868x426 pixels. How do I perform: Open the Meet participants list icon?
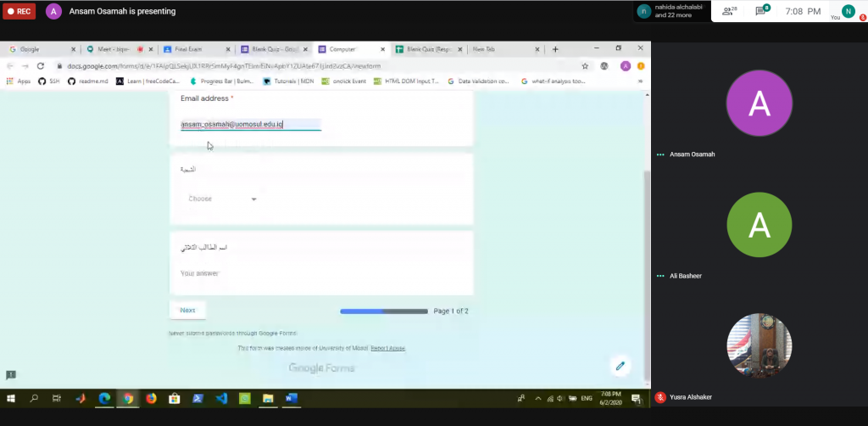727,11
